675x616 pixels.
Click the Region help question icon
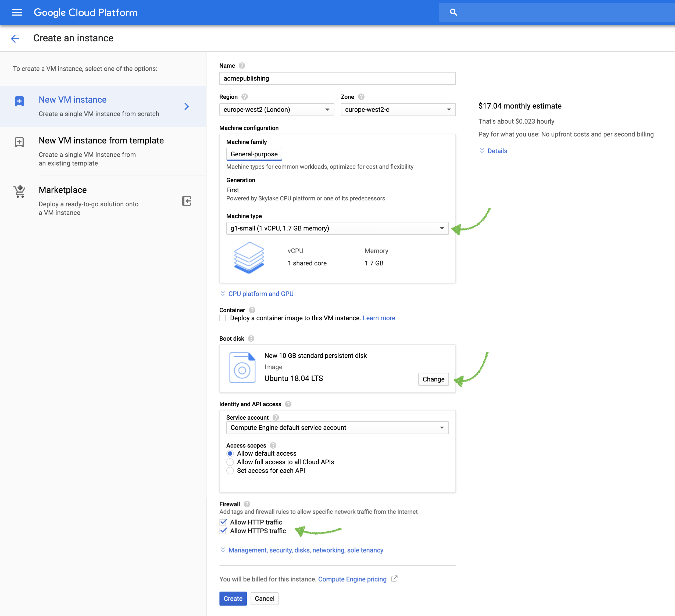[x=244, y=97]
